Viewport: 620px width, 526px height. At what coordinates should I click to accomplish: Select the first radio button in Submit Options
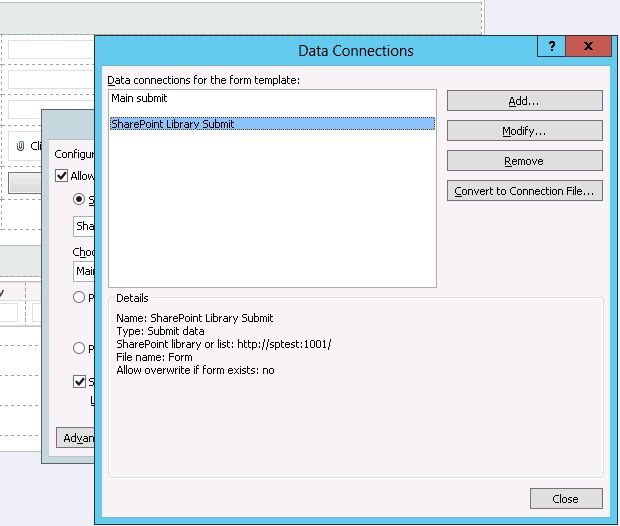coord(79,199)
